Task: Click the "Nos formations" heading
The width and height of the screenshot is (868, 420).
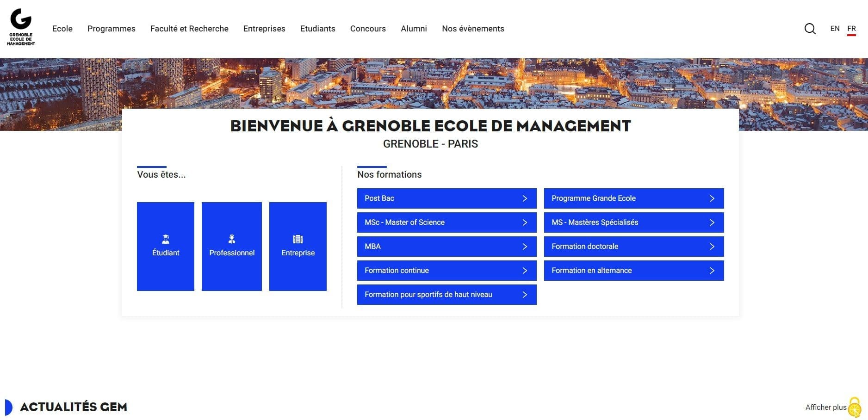Action: point(390,174)
